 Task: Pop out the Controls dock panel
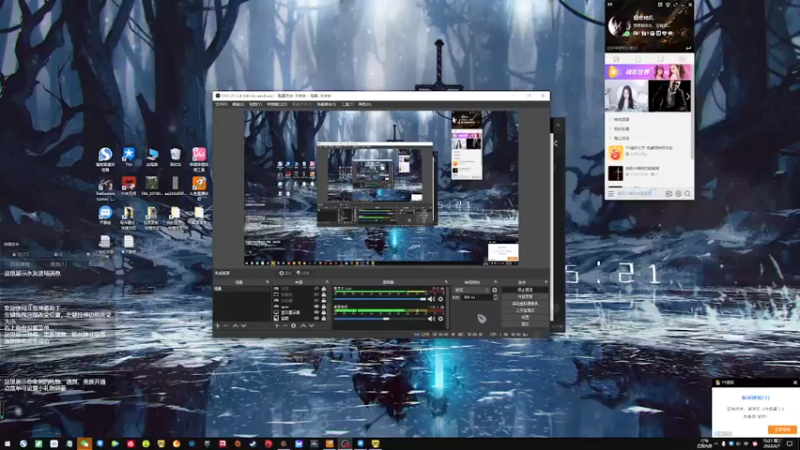[x=546, y=282]
